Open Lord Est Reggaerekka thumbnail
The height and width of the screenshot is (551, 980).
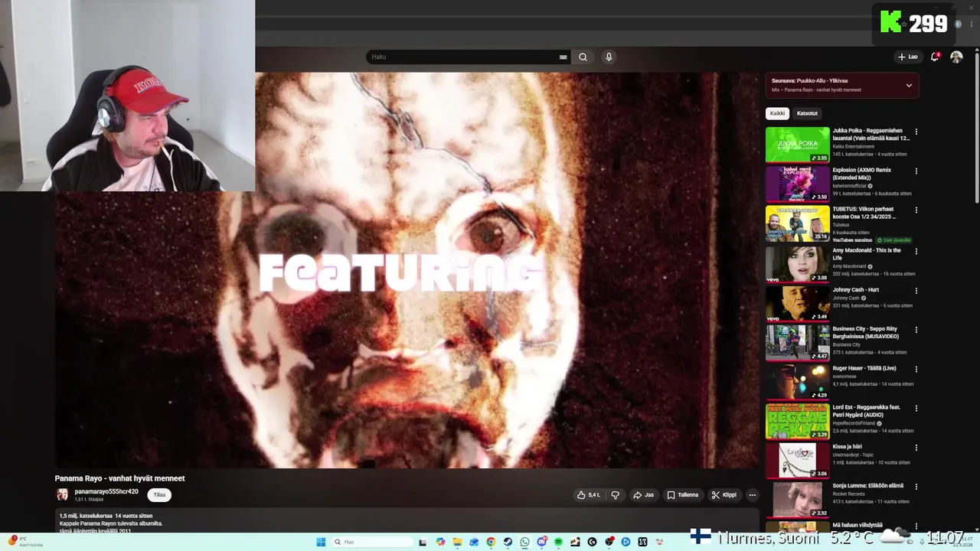(x=797, y=421)
